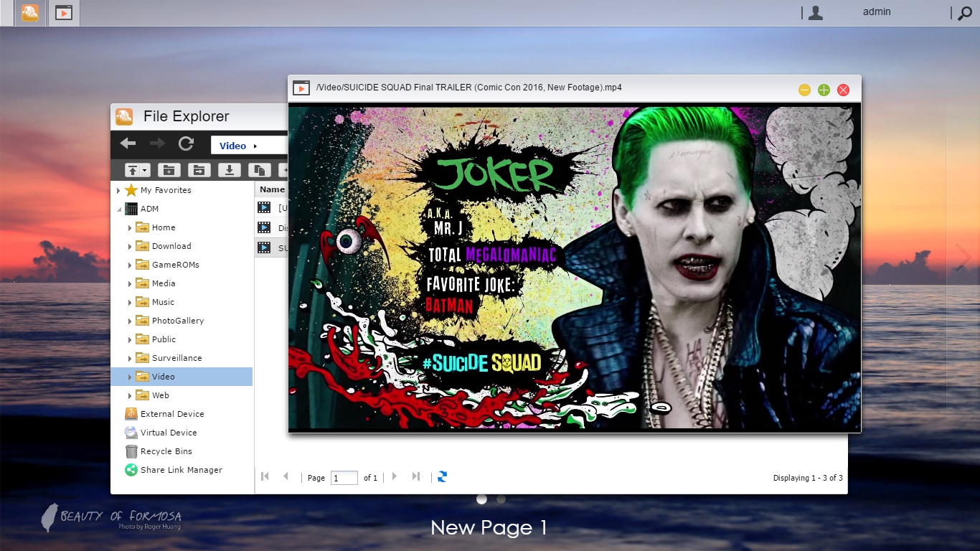Screen dimensions: 980x551
Task: Click the File Explorer window logo
Action: click(x=124, y=116)
